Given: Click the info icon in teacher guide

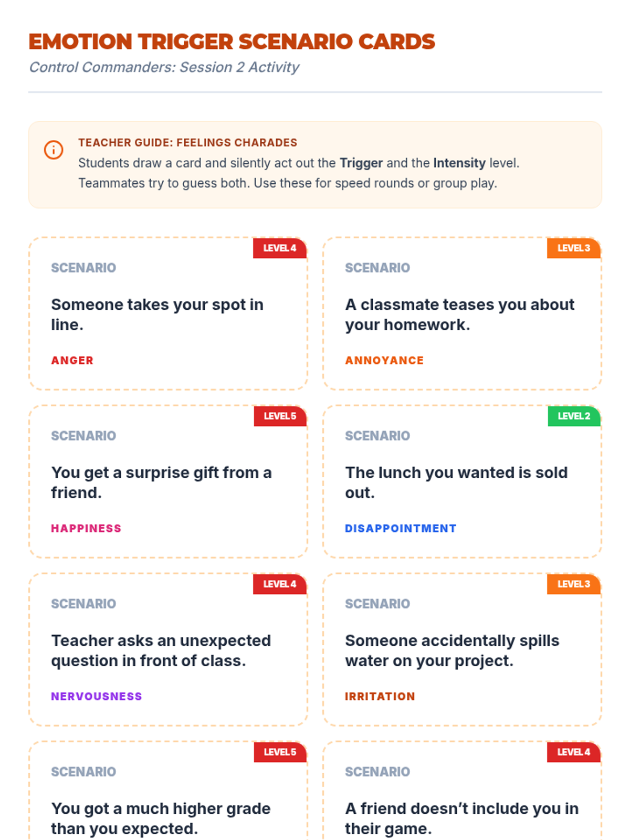Looking at the screenshot, I should (54, 150).
